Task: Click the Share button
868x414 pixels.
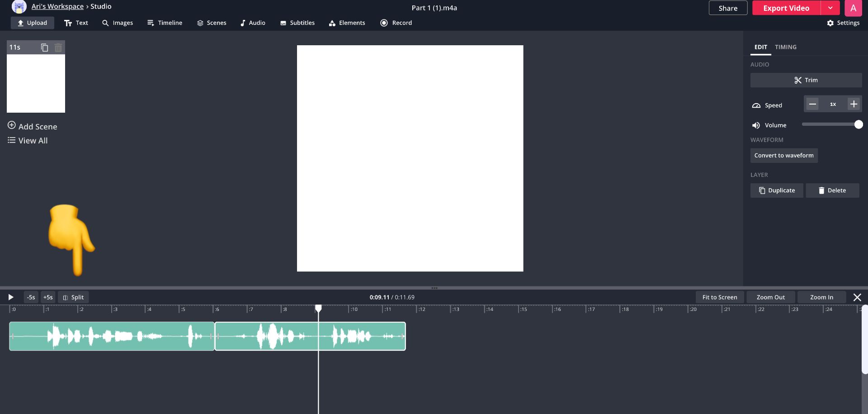Action: coord(727,8)
